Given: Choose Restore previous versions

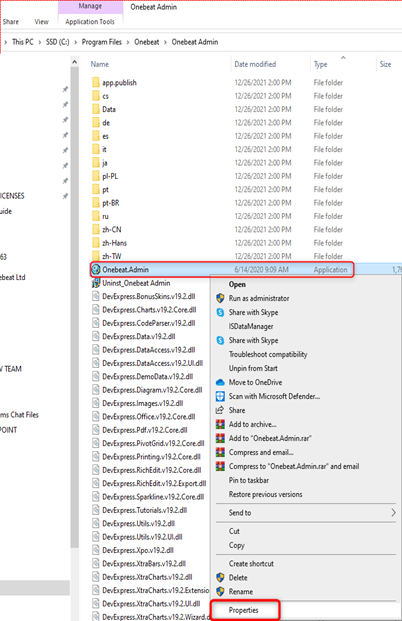Looking at the screenshot, I should pos(265,494).
